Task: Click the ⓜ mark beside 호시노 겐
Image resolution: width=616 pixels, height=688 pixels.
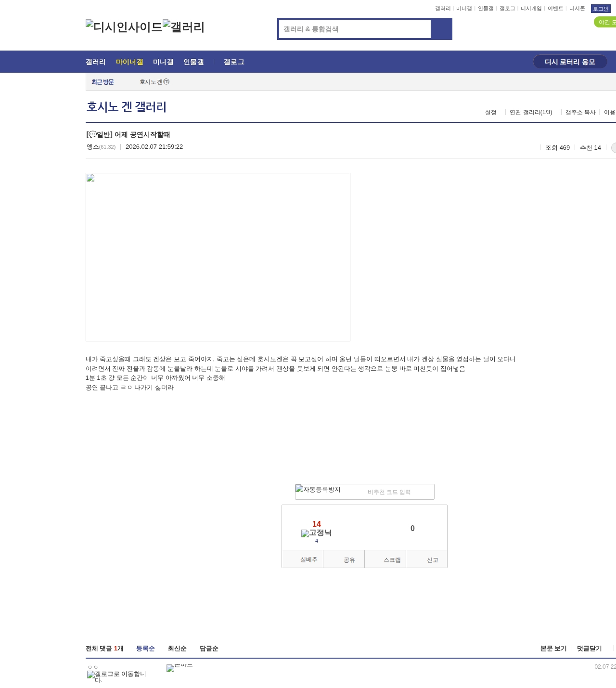Action: [x=167, y=82]
